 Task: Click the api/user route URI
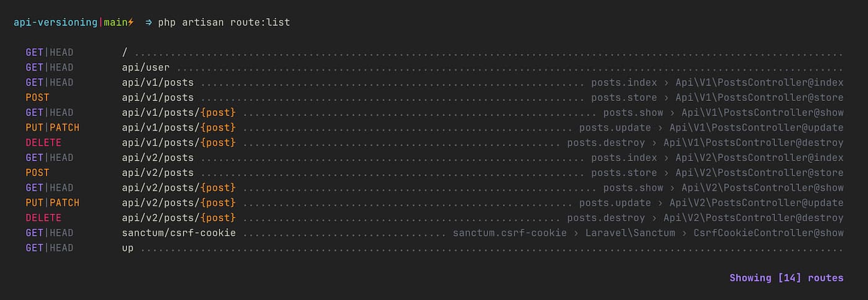tap(146, 68)
